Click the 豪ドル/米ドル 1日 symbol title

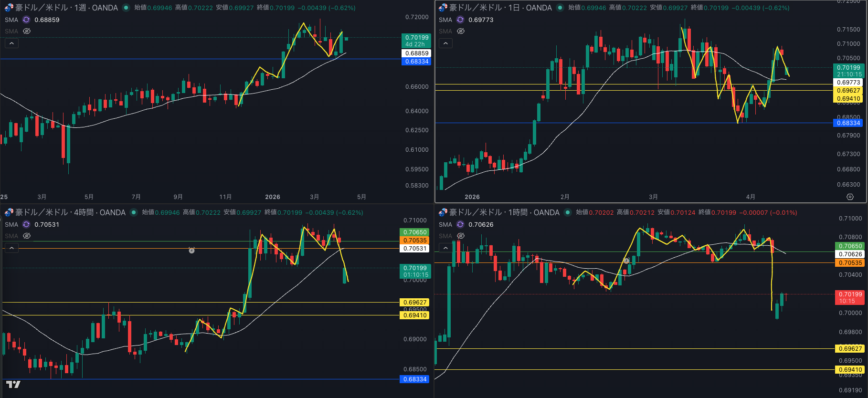coord(500,8)
